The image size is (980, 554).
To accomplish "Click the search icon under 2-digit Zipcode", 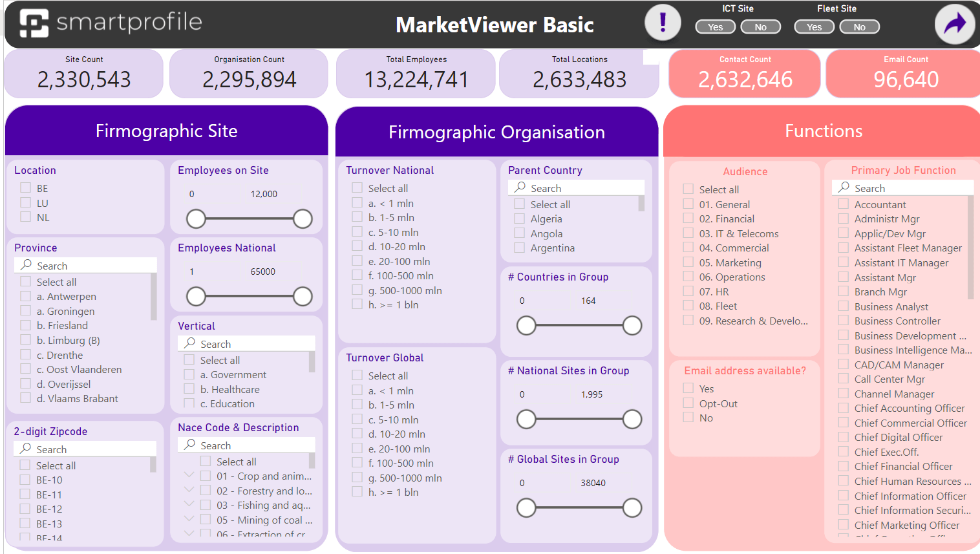I will (x=25, y=449).
